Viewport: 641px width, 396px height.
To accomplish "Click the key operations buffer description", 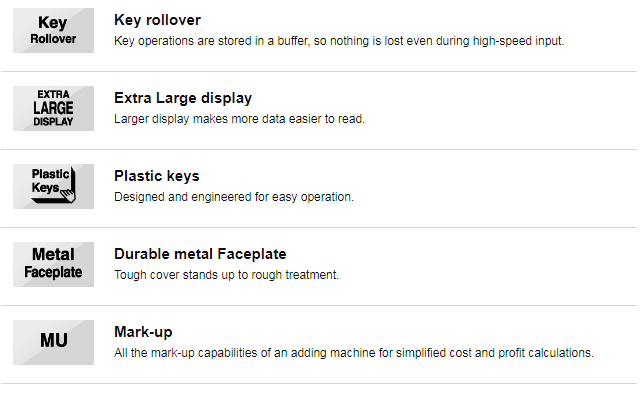I will click(339, 41).
